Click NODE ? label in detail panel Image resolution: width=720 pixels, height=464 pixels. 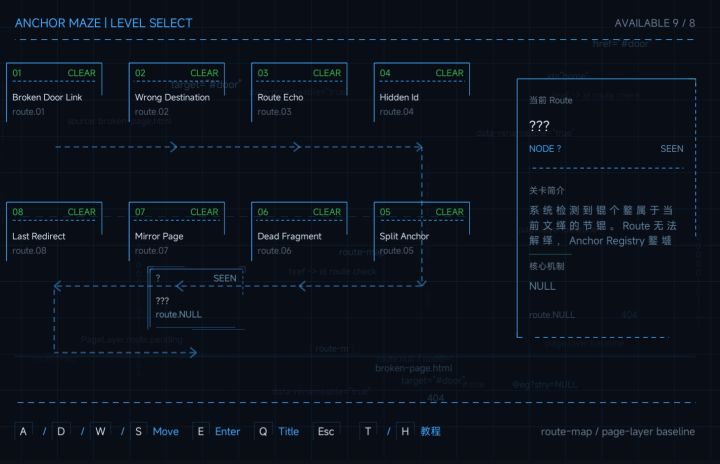(x=545, y=149)
